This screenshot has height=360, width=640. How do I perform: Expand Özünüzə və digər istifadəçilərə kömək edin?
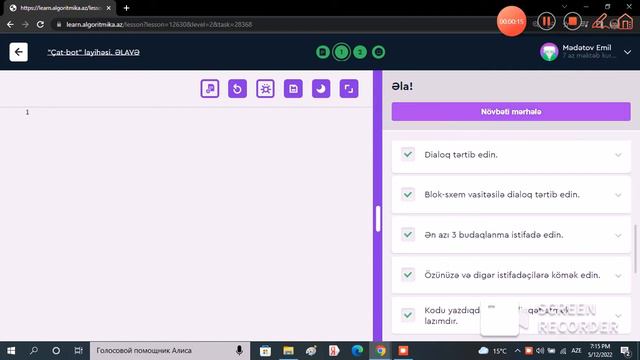point(618,276)
